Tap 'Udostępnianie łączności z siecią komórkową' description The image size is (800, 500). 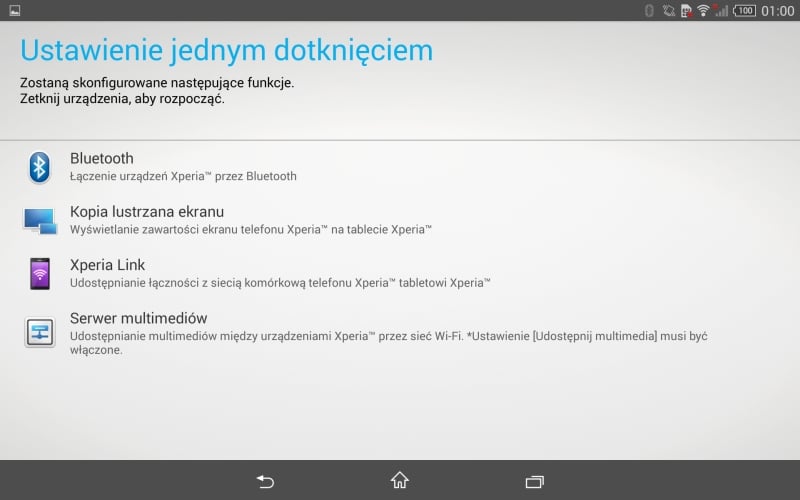point(280,283)
